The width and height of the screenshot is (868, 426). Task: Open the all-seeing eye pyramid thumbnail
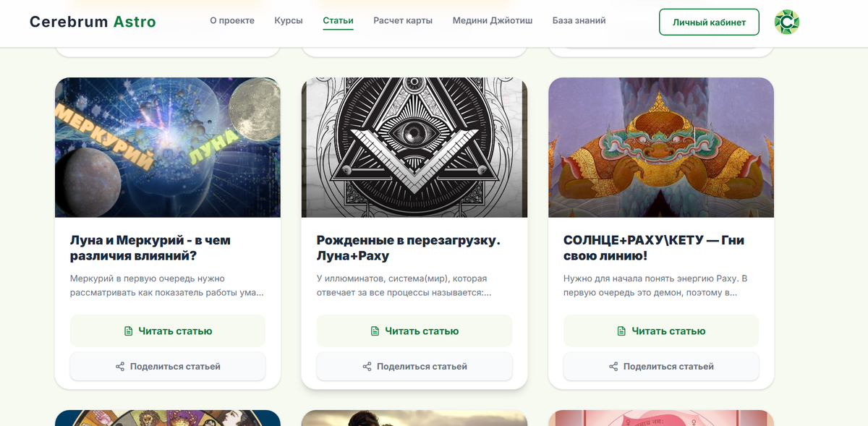(x=414, y=148)
